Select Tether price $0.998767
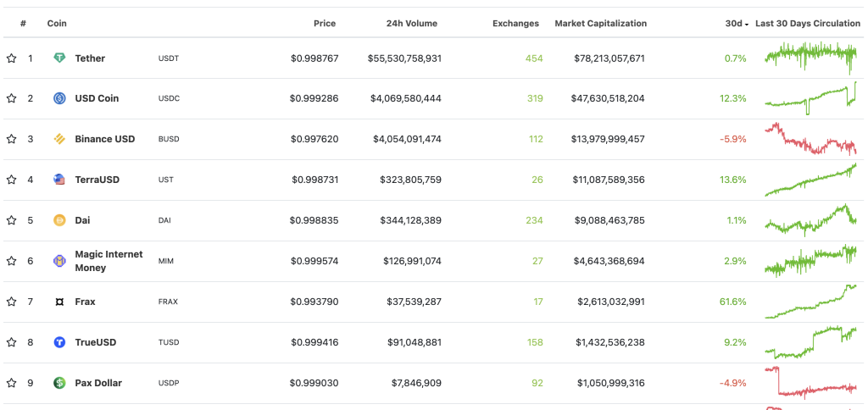This screenshot has height=410, width=868. [x=314, y=58]
